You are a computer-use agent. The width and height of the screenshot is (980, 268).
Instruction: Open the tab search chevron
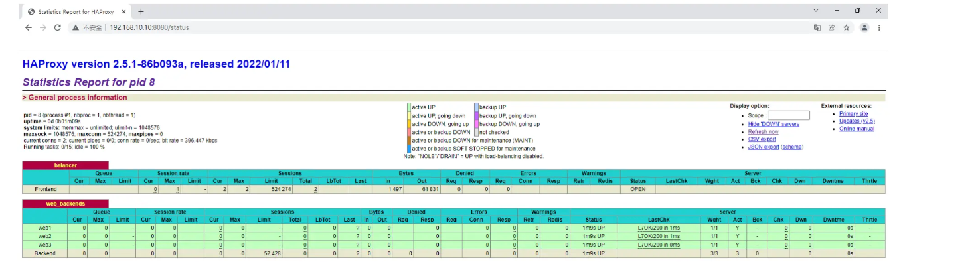pos(816,11)
